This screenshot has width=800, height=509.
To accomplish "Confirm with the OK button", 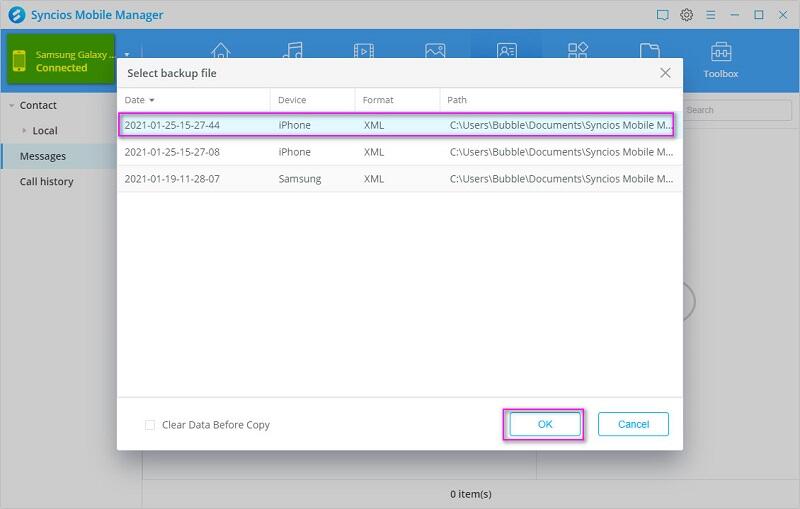I will 545,424.
